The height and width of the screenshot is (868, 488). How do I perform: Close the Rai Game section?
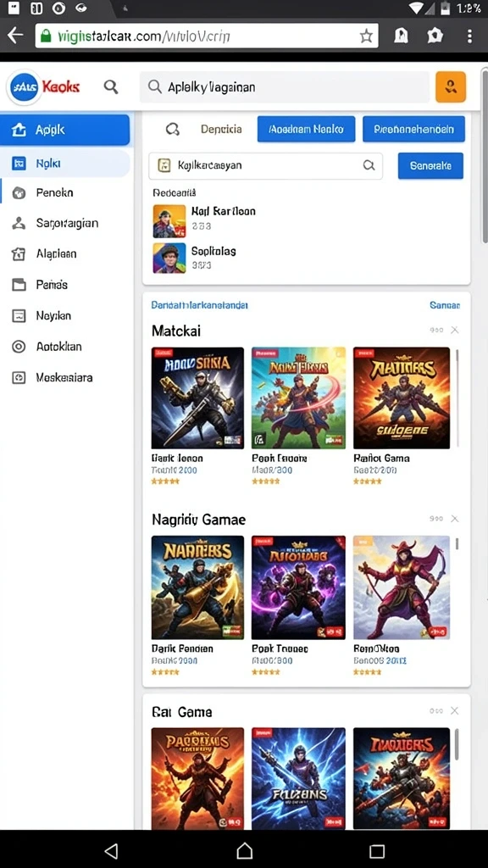[x=454, y=711]
